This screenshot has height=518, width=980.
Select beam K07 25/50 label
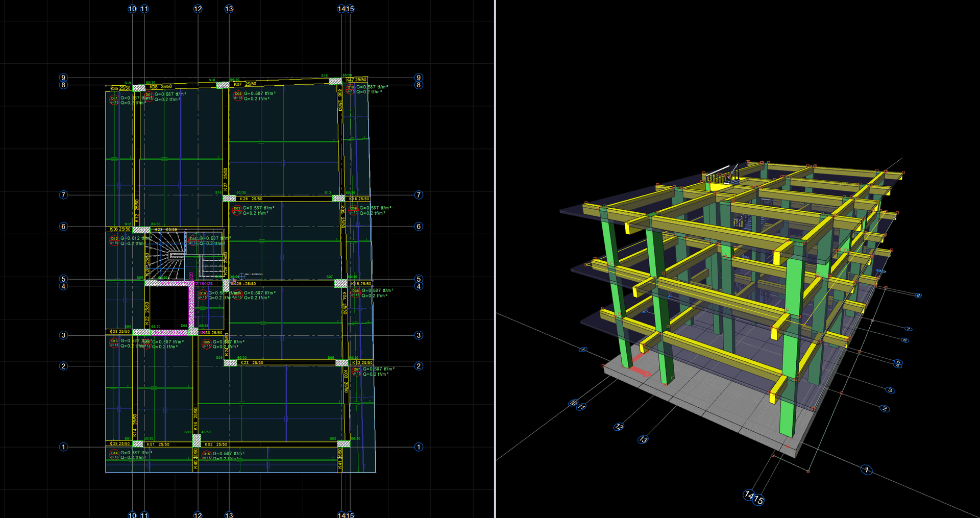tap(245, 84)
